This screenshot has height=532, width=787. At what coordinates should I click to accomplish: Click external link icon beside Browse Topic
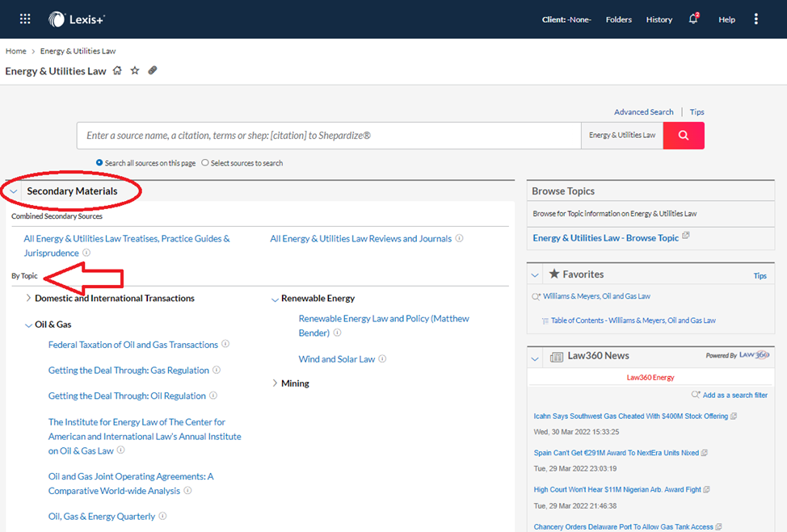pos(686,235)
